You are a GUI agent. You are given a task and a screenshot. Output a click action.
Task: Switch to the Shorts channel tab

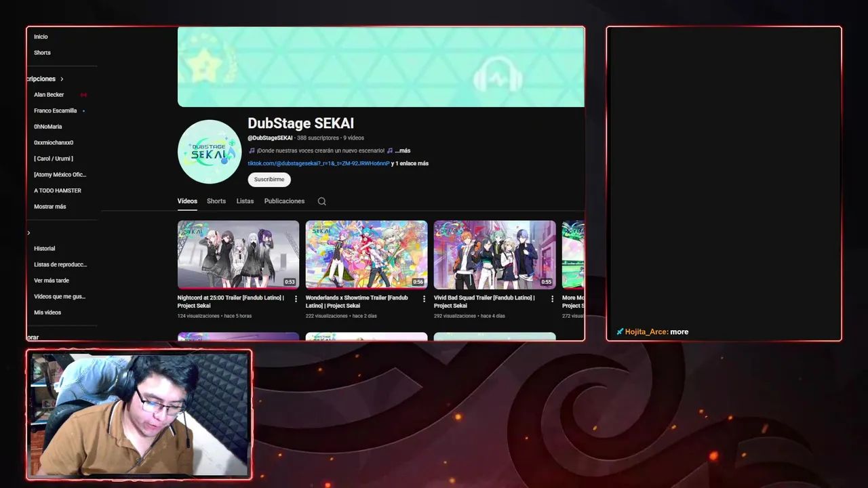click(216, 201)
